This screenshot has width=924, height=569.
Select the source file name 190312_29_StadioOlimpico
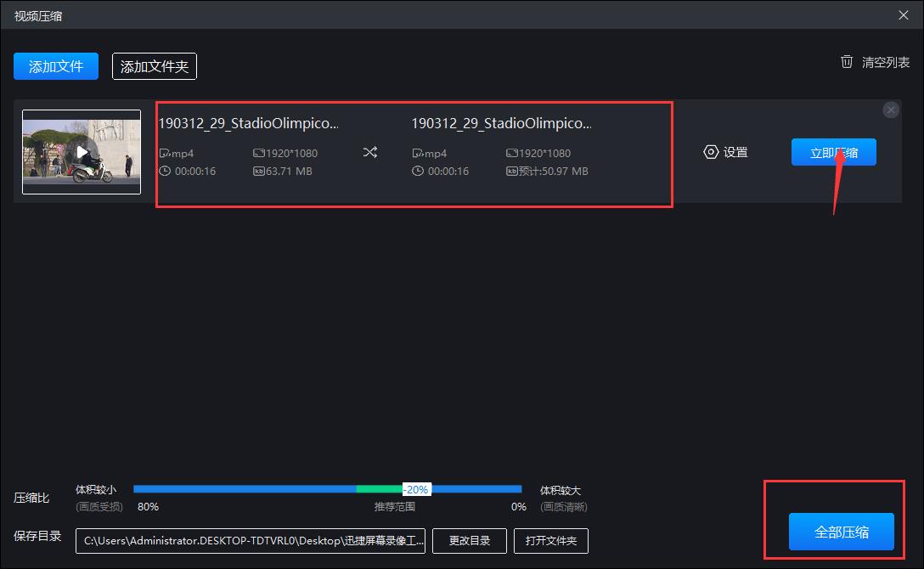coord(248,123)
